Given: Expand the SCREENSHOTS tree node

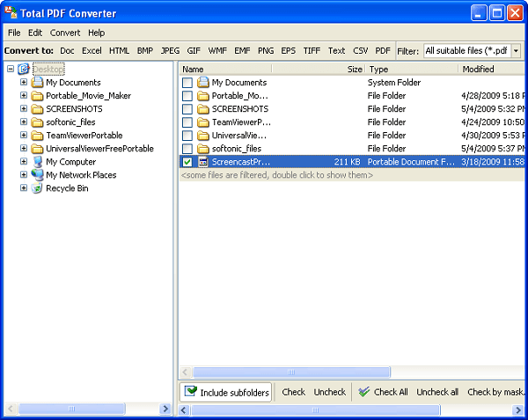Looking at the screenshot, I should pyautogui.click(x=24, y=108).
